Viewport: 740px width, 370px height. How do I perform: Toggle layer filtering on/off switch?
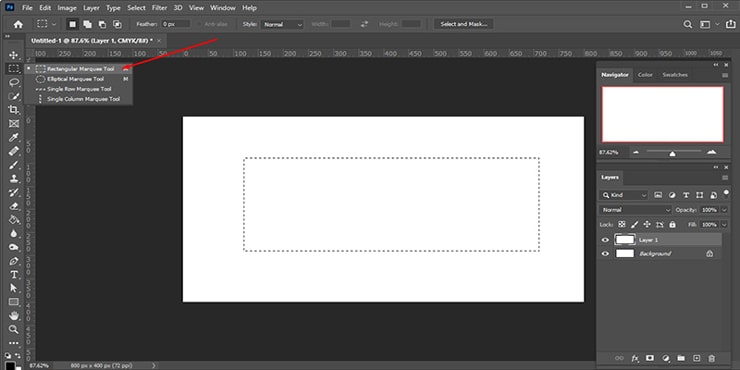point(726,193)
